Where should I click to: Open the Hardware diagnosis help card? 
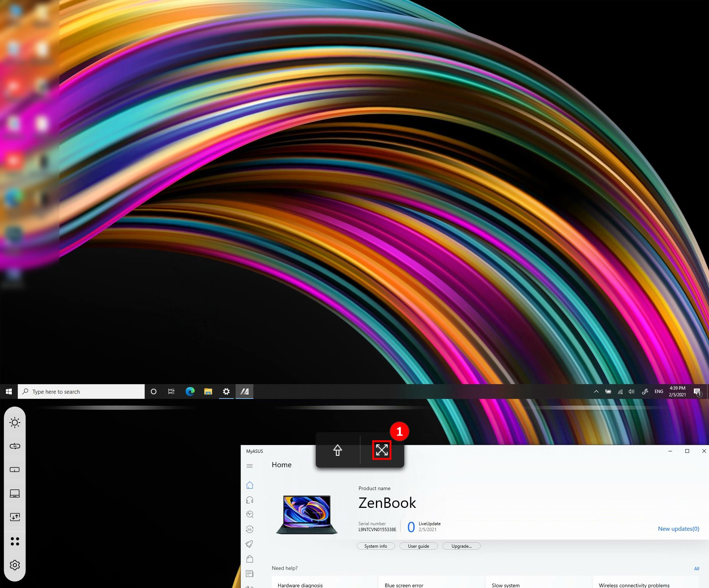coord(324,582)
